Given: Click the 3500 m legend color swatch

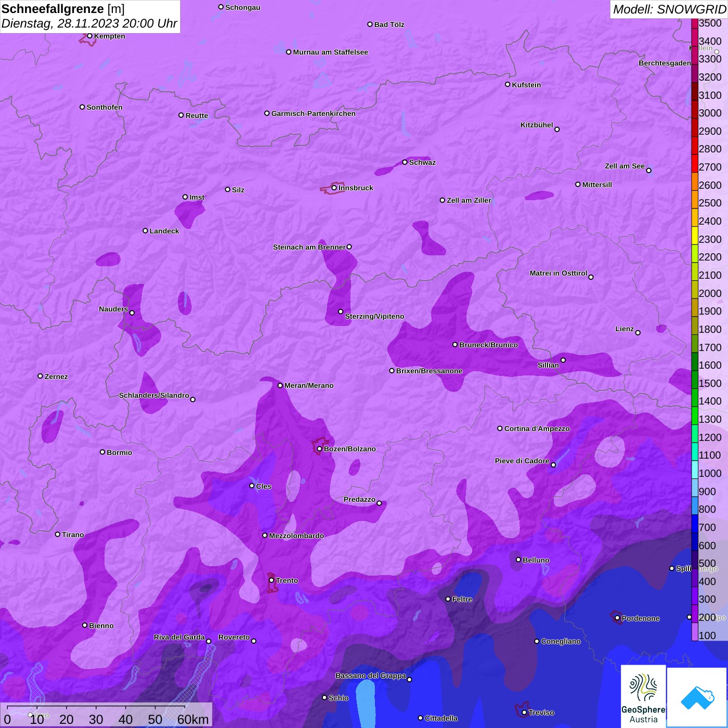Looking at the screenshot, I should [x=695, y=23].
